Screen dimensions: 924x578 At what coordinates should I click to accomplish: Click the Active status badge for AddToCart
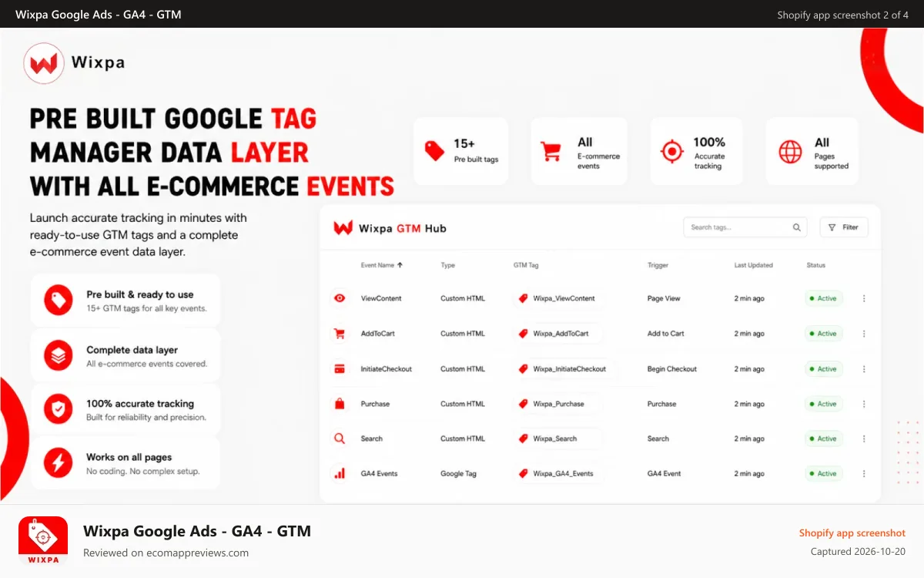824,334
